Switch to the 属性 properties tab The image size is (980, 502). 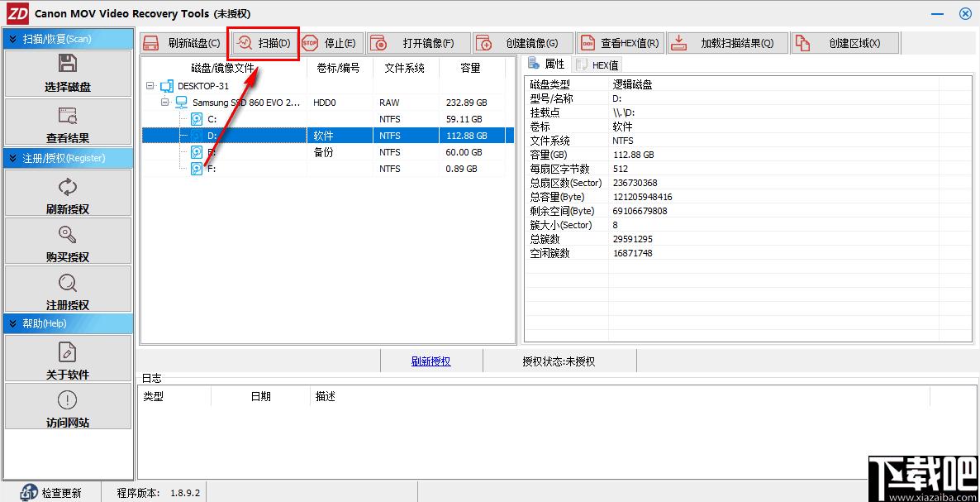pyautogui.click(x=547, y=64)
